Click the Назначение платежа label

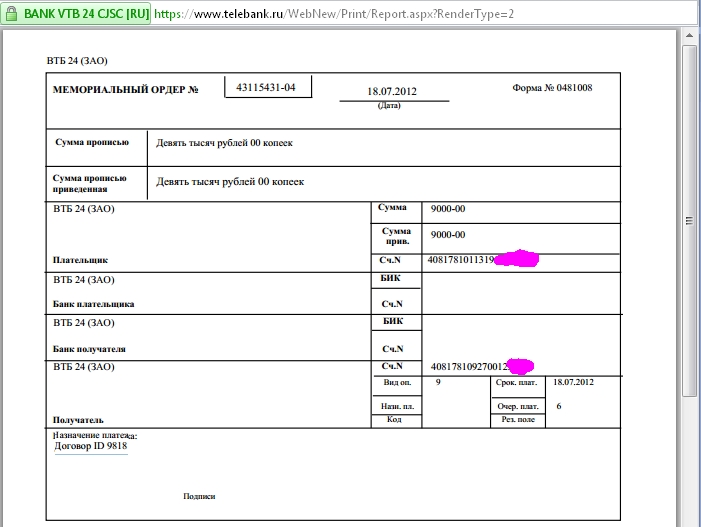coord(95,435)
